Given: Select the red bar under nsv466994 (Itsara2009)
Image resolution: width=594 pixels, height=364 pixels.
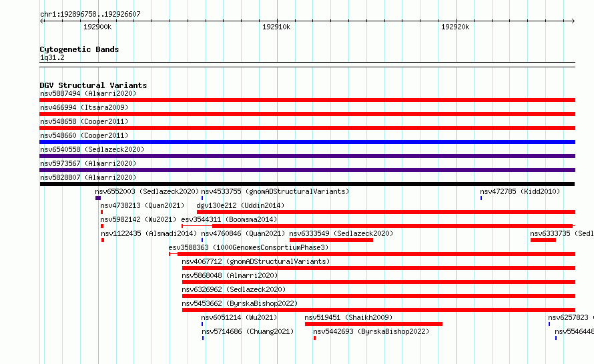Looking at the screenshot, I should point(307,114).
